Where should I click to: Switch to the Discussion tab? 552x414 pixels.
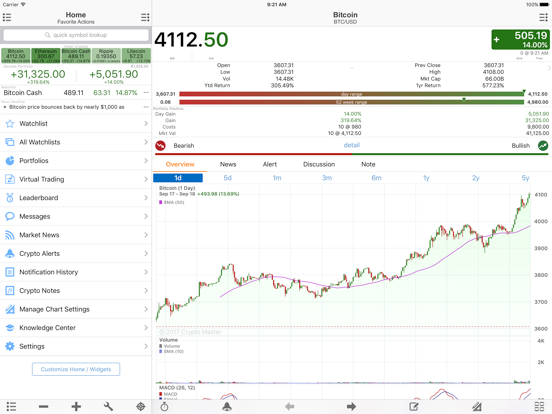319,164
